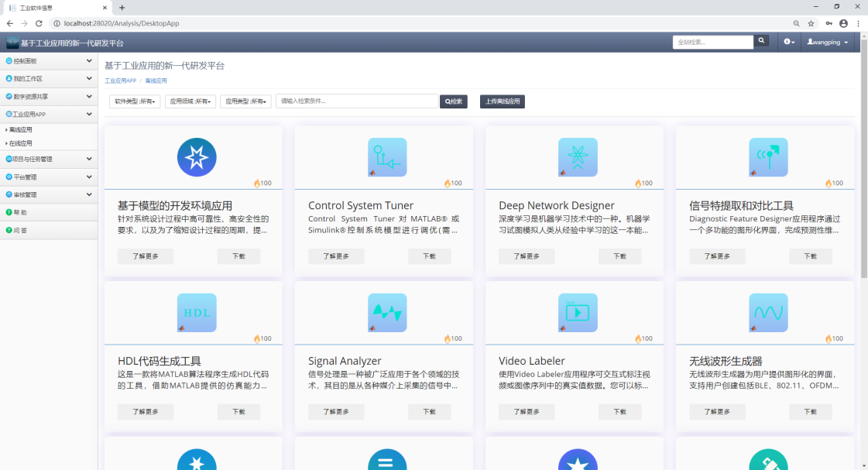
Task: Reload the page with browser refresh icon
Action: [39, 23]
